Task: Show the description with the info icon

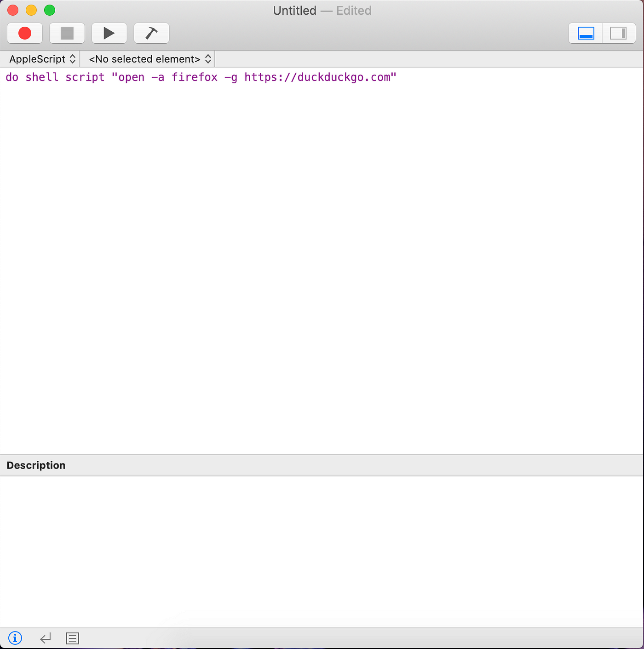Action: pyautogui.click(x=15, y=638)
